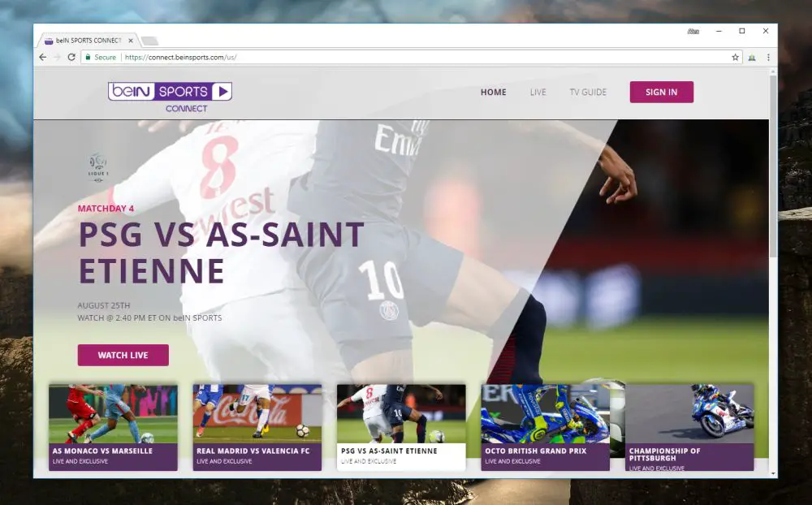The height and width of the screenshot is (505, 812).
Task: Maximize the Chrome window
Action: pyautogui.click(x=742, y=31)
